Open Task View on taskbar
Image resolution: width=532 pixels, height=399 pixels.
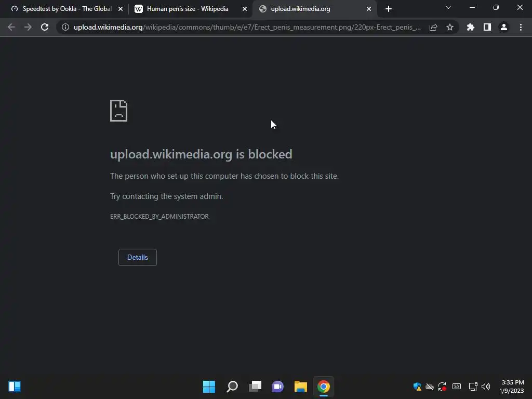pos(255,387)
